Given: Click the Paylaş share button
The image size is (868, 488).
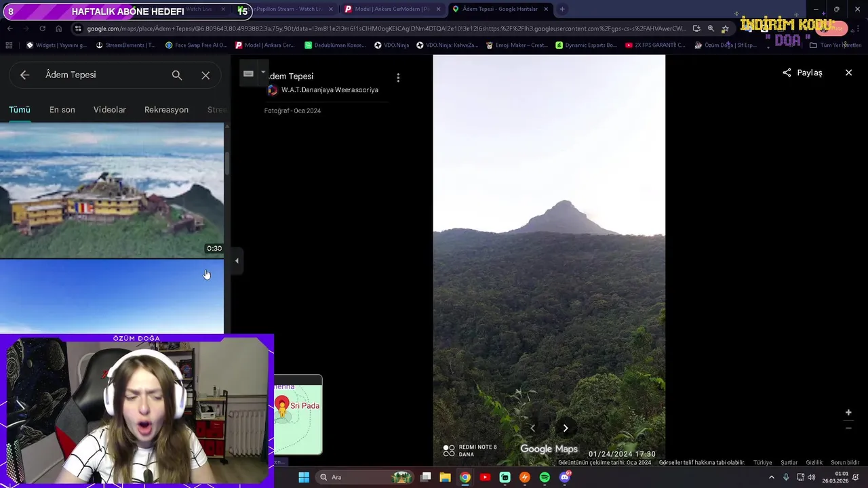Looking at the screenshot, I should pyautogui.click(x=802, y=73).
